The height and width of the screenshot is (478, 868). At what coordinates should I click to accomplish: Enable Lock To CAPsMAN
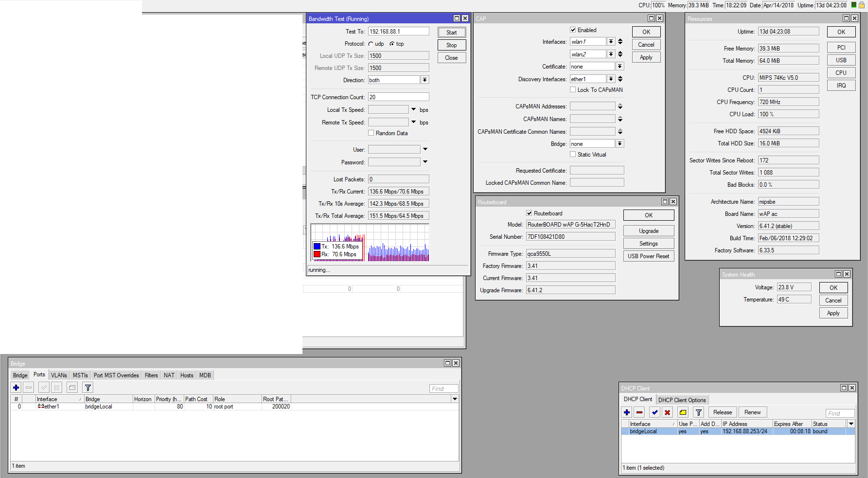573,89
